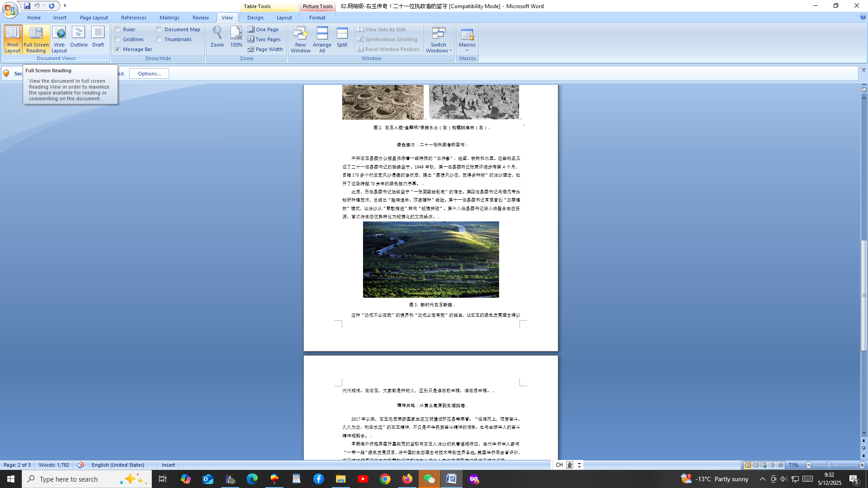The width and height of the screenshot is (868, 488).
Task: Open the Customize Quick Access Toolbar arrow
Action: [65, 6]
